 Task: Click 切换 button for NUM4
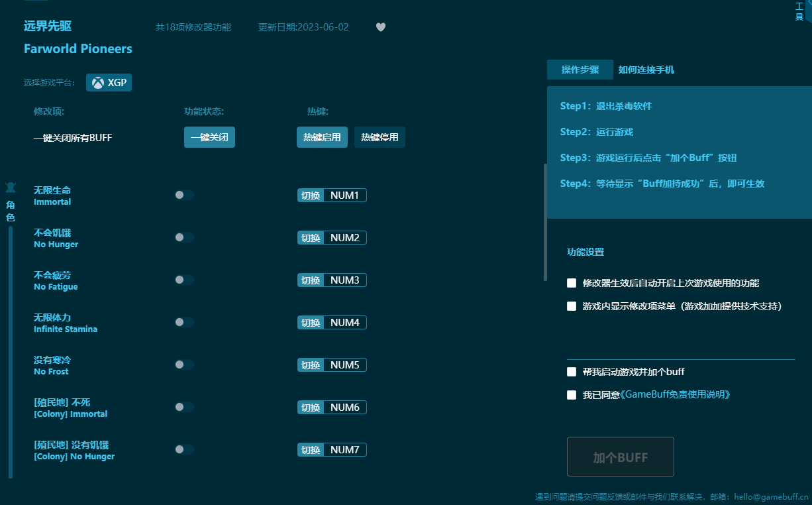coord(311,323)
